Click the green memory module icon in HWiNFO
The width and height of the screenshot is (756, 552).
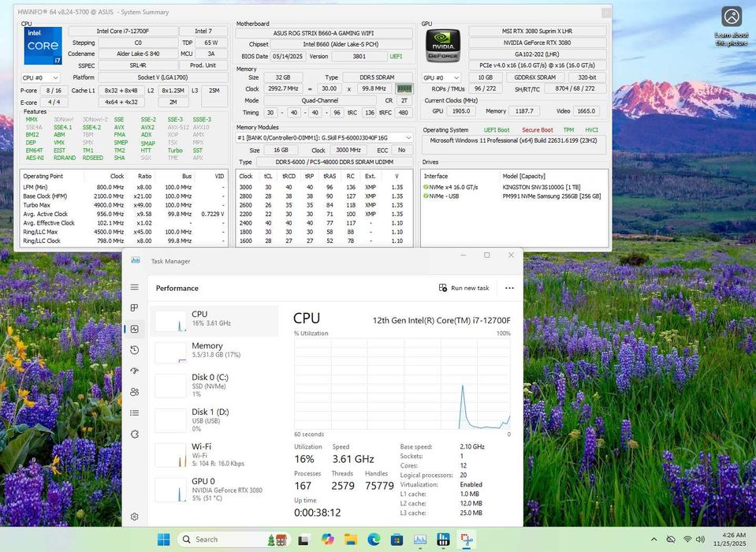(404, 88)
